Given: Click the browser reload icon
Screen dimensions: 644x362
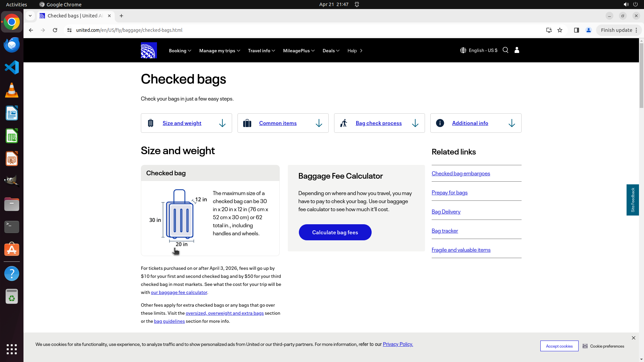Looking at the screenshot, I should coord(55,30).
